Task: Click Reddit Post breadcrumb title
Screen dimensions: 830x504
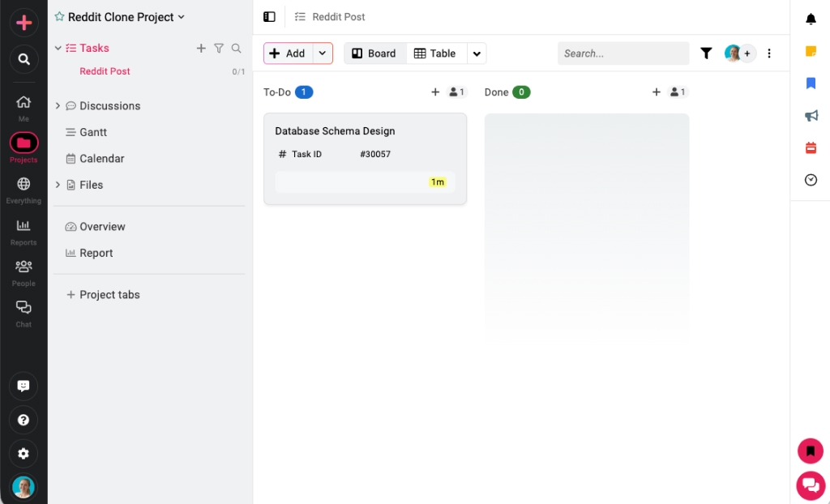Action: tap(338, 17)
